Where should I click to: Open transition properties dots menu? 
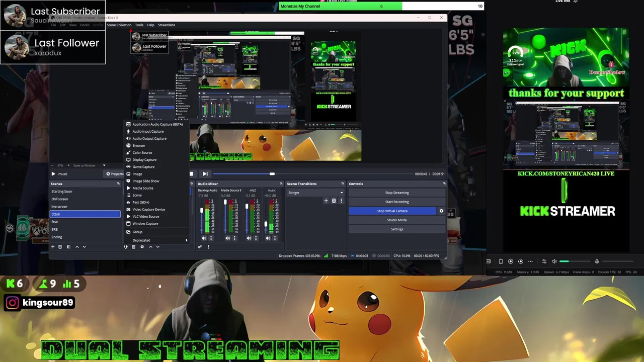(x=341, y=201)
